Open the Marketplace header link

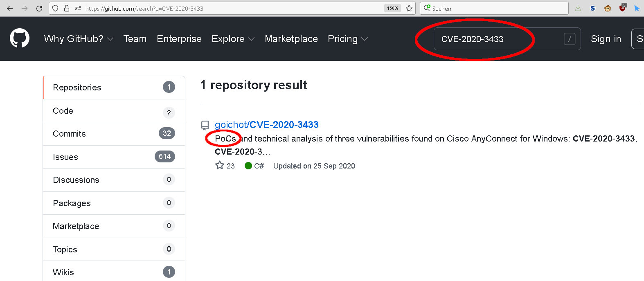coord(291,39)
